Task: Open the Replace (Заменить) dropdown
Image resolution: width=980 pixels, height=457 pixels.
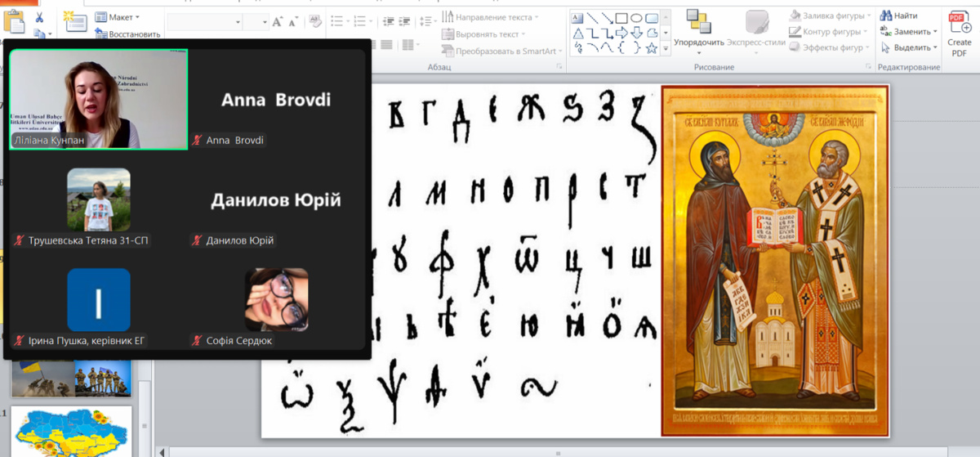Action: [x=909, y=31]
